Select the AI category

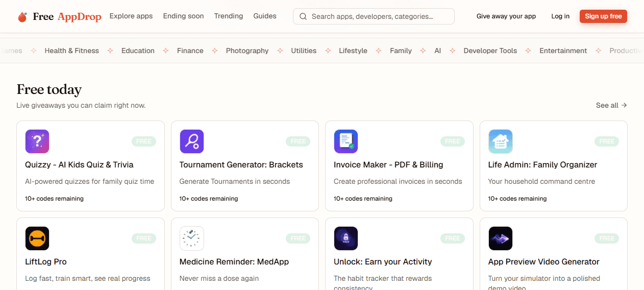click(x=438, y=51)
